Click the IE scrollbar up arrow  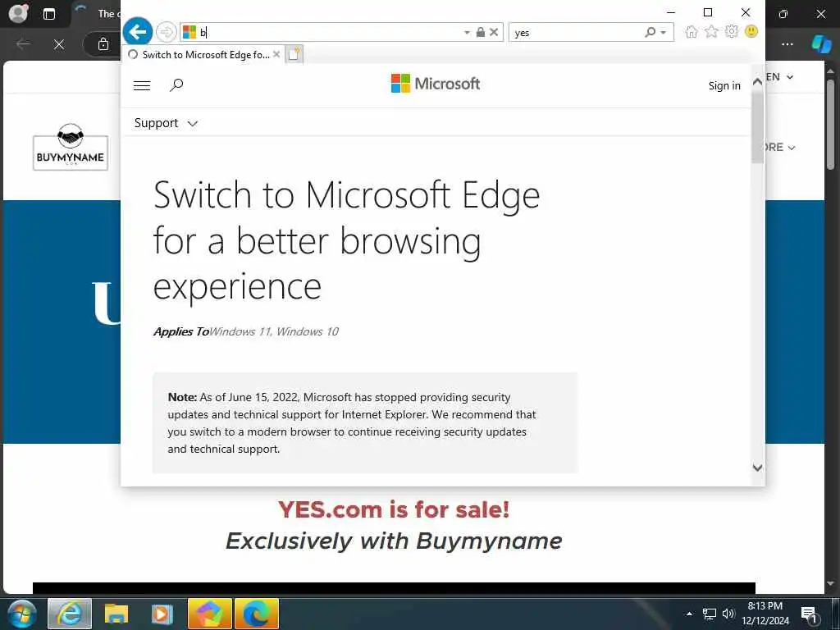point(757,82)
